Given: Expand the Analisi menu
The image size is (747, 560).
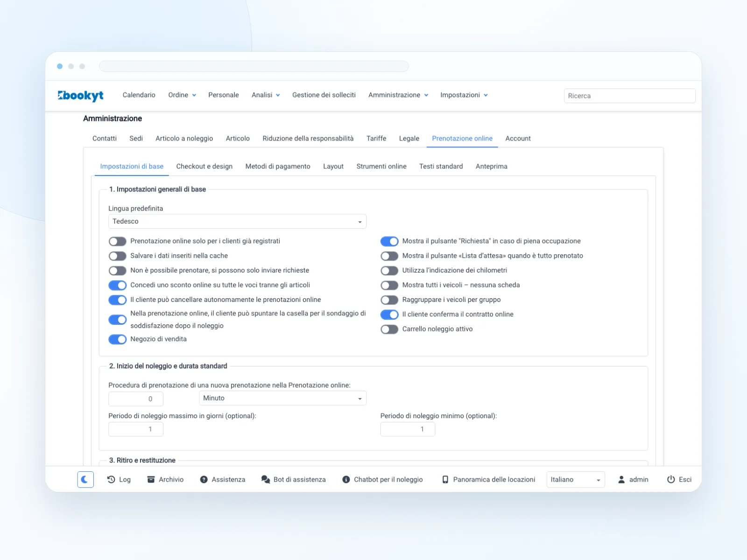Looking at the screenshot, I should click(x=266, y=95).
